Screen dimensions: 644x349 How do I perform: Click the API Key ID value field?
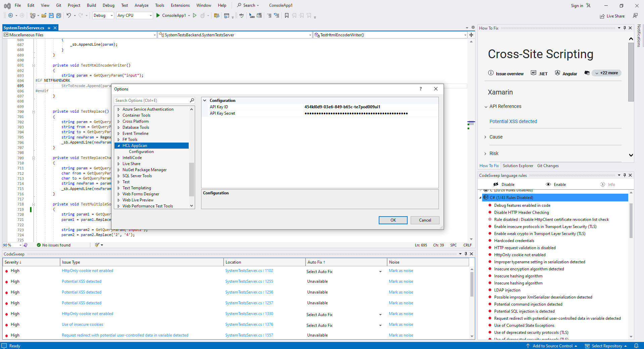tap(371, 107)
